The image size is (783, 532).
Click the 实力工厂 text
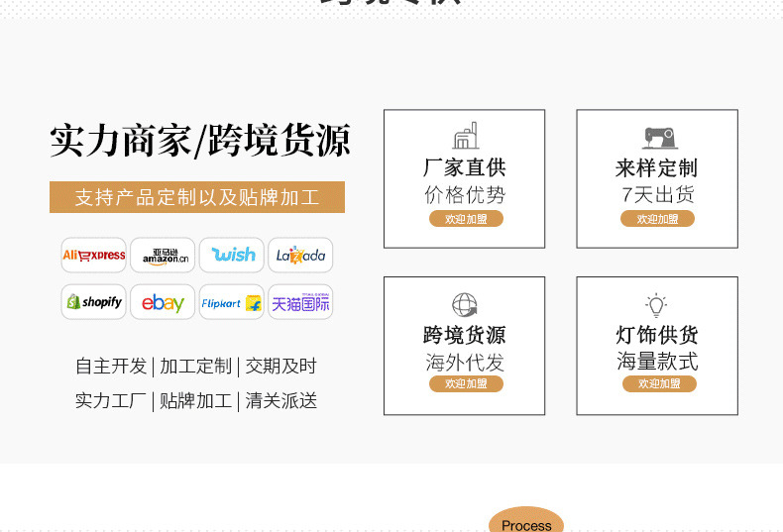click(x=111, y=401)
